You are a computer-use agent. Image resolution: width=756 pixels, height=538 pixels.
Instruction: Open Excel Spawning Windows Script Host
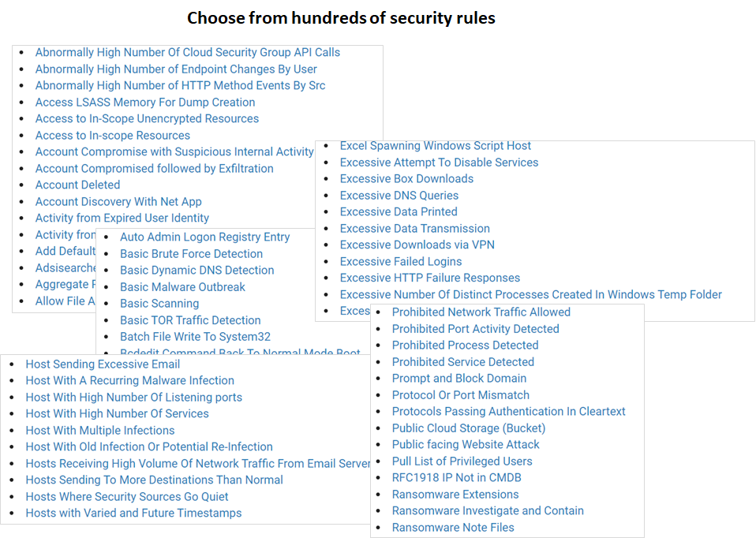(x=435, y=146)
